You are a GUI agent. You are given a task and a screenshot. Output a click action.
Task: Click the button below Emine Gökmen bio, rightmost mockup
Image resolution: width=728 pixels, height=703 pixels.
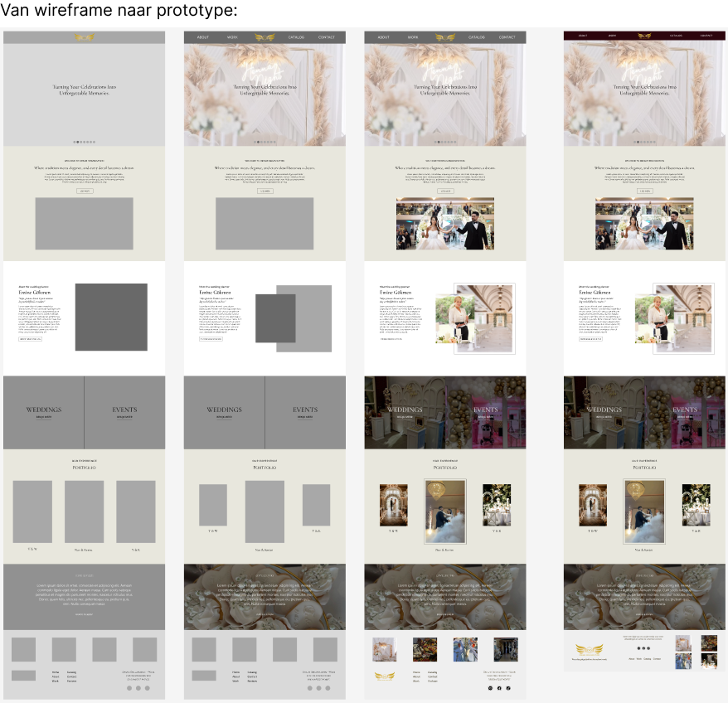(x=590, y=339)
